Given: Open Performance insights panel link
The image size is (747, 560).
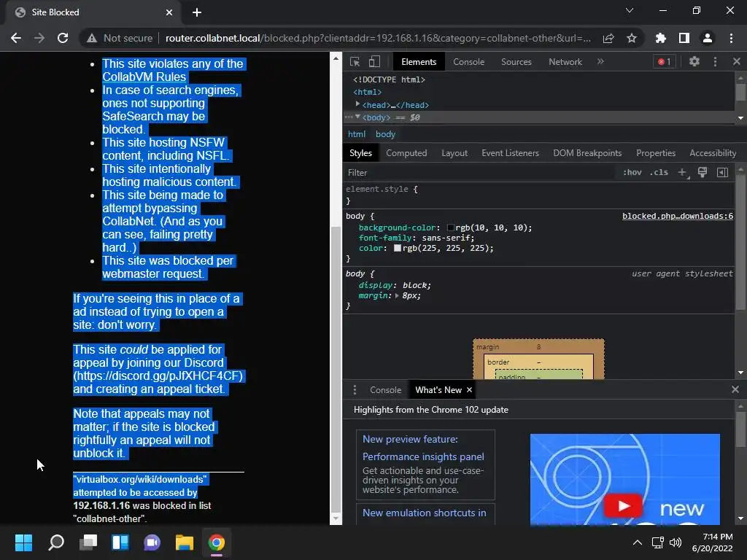Looking at the screenshot, I should (x=423, y=456).
